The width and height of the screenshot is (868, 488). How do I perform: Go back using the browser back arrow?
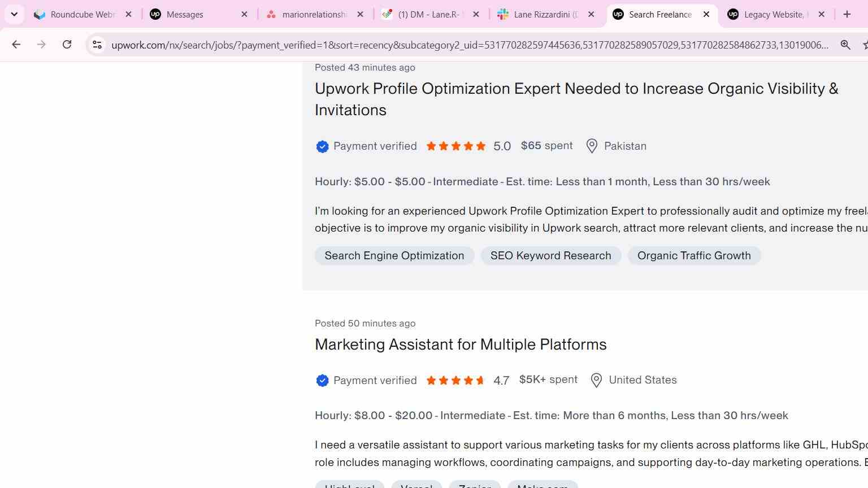(x=16, y=45)
